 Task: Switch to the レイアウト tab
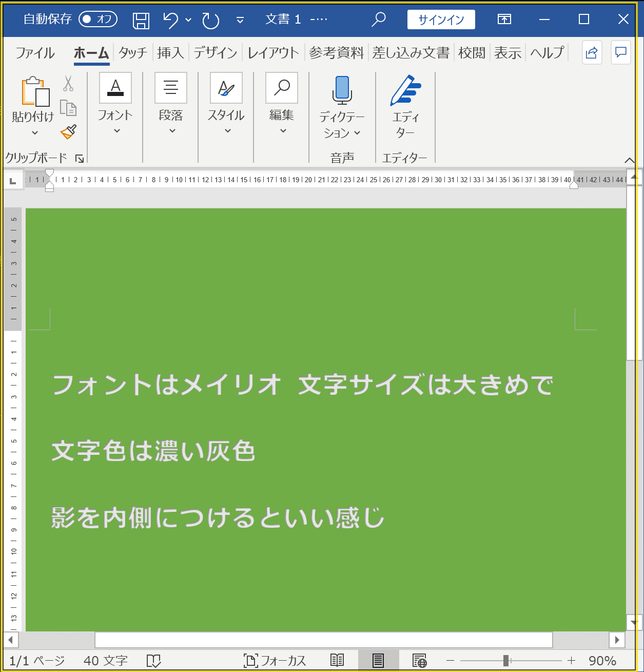coord(273,53)
